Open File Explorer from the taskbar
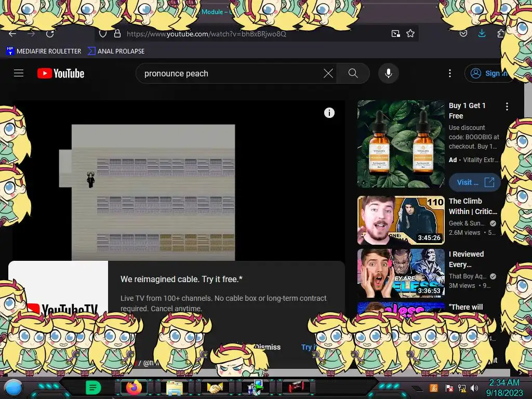This screenshot has width=532, height=399. [x=175, y=388]
